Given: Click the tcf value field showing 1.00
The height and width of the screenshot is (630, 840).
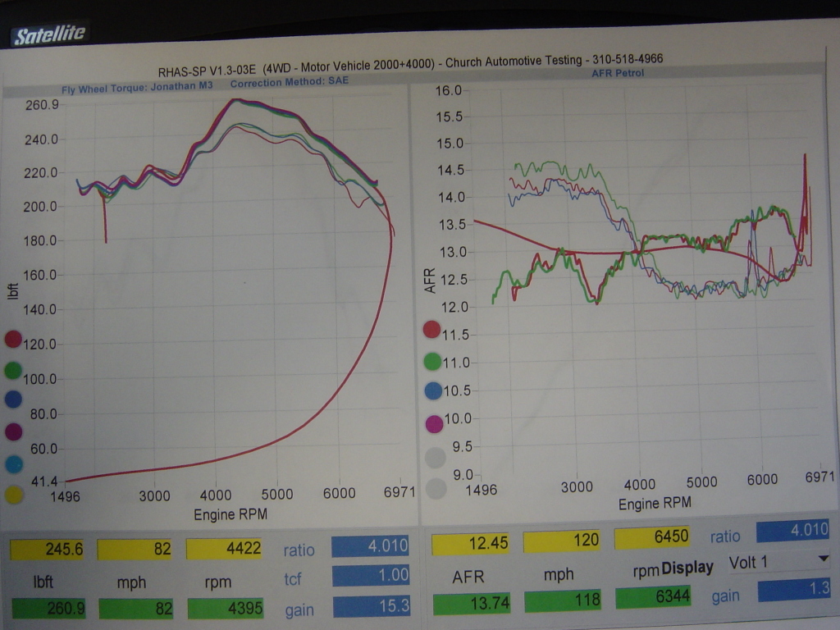Looking at the screenshot, I should point(371,576).
